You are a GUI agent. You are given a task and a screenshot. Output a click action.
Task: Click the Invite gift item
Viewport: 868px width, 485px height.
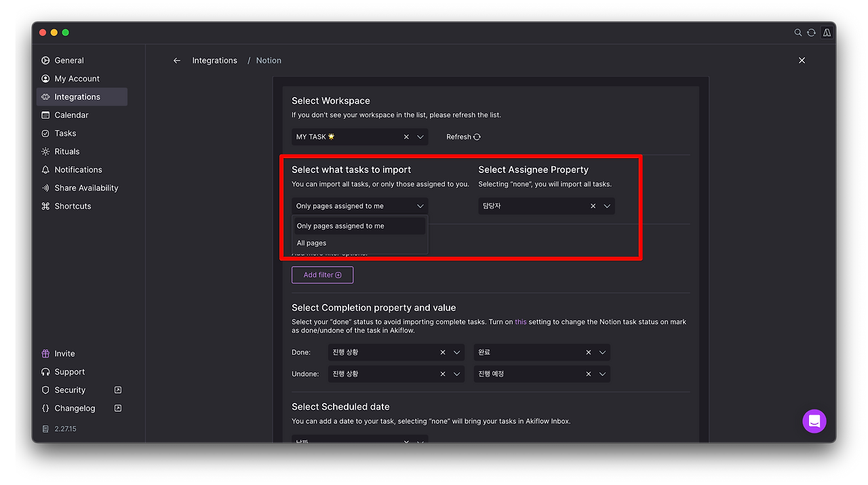tap(82, 353)
